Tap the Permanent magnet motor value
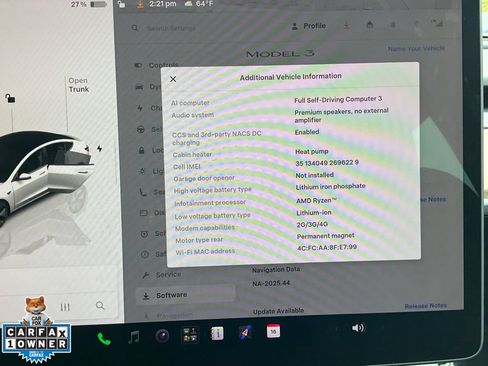The image size is (488, 366). click(326, 236)
